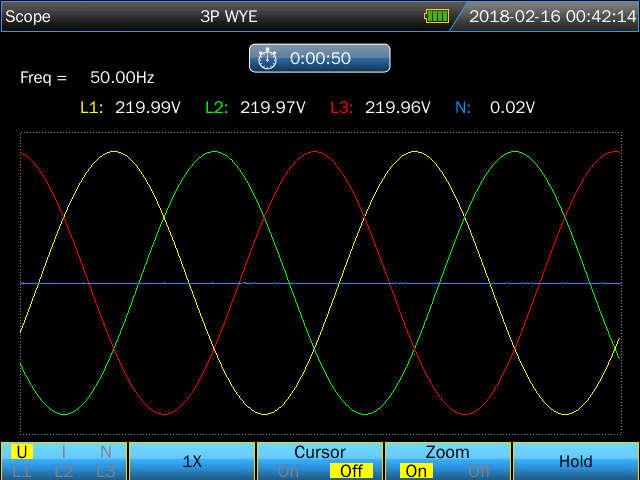Select the highlighted U voltage option
The image size is (640, 480).
point(22,452)
